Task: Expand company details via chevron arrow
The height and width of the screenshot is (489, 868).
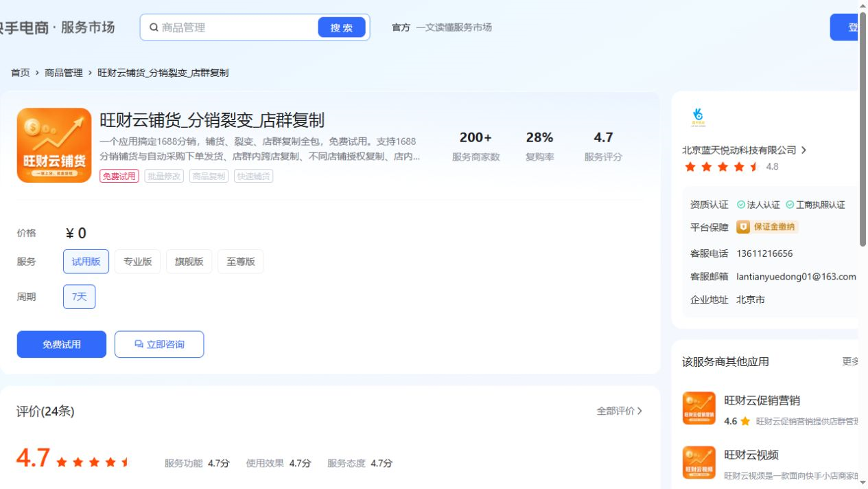Action: pyautogui.click(x=804, y=150)
